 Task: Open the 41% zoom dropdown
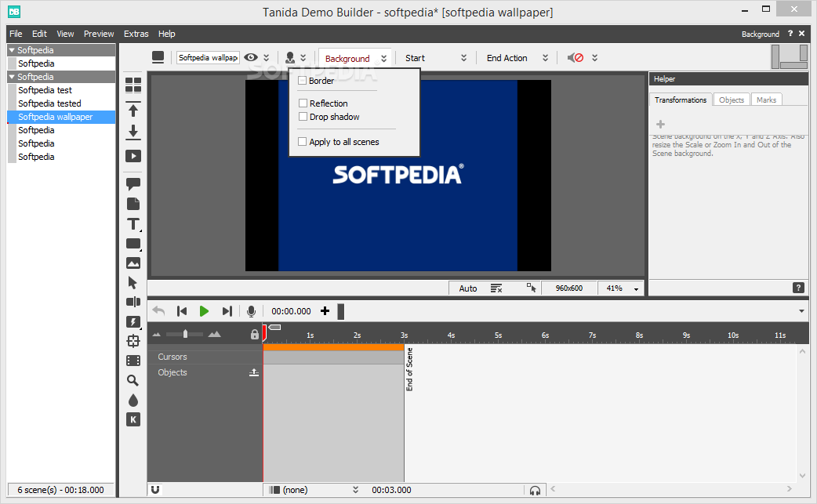coord(636,289)
